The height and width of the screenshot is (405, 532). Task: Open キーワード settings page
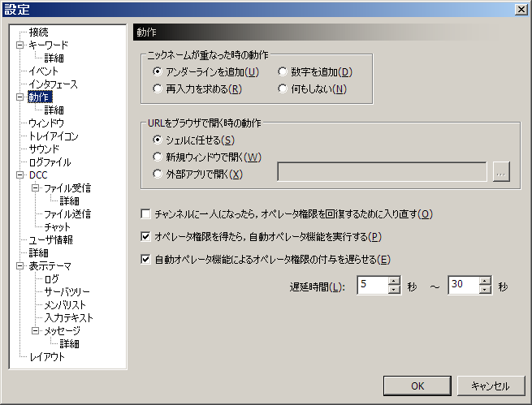(48, 45)
